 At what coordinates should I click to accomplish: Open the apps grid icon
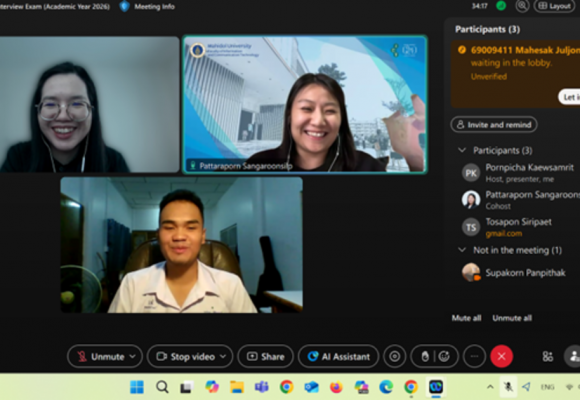(x=547, y=356)
